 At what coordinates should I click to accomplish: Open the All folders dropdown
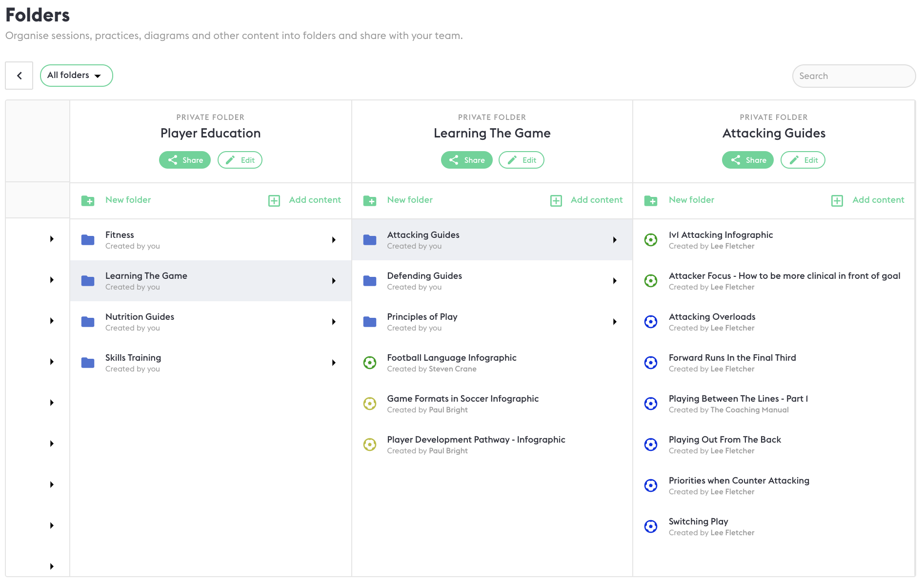click(76, 76)
